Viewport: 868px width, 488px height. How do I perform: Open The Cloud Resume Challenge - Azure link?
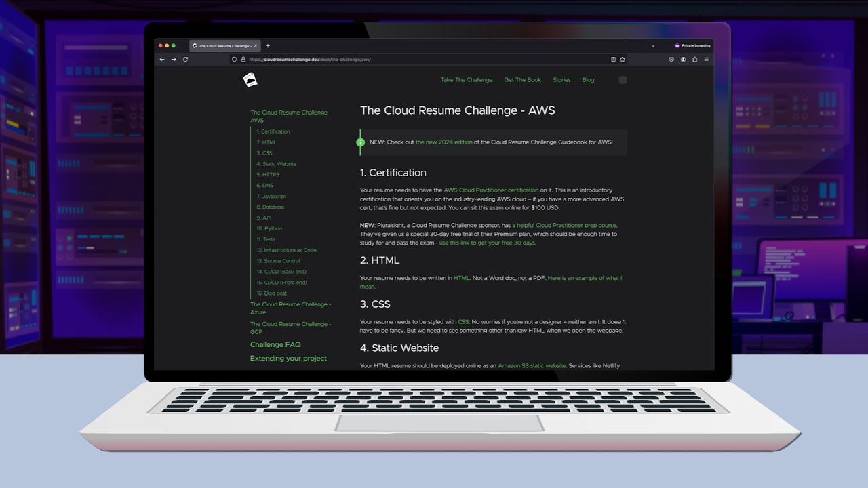[291, 308]
